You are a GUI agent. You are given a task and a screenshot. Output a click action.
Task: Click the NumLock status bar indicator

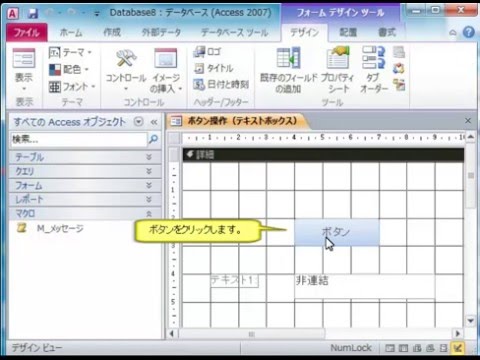coord(351,348)
